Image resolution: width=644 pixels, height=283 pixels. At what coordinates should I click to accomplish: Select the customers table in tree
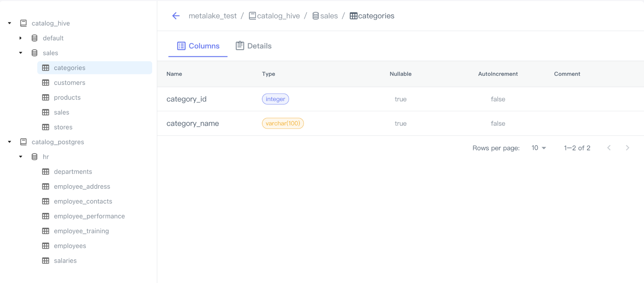coord(70,83)
